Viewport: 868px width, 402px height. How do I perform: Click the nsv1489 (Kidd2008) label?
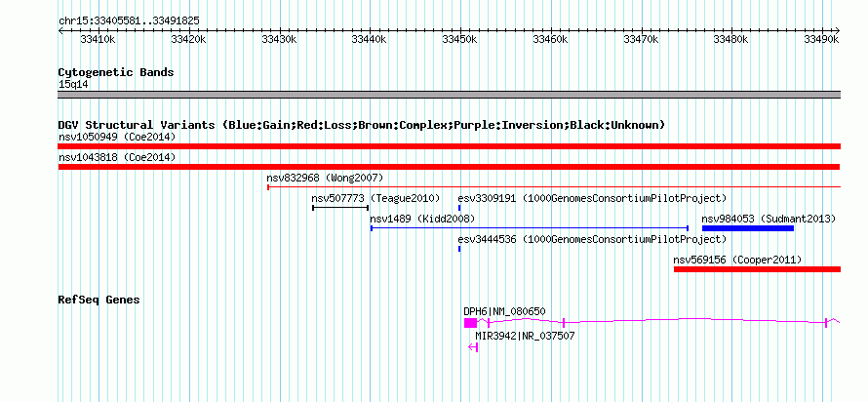pyautogui.click(x=422, y=219)
